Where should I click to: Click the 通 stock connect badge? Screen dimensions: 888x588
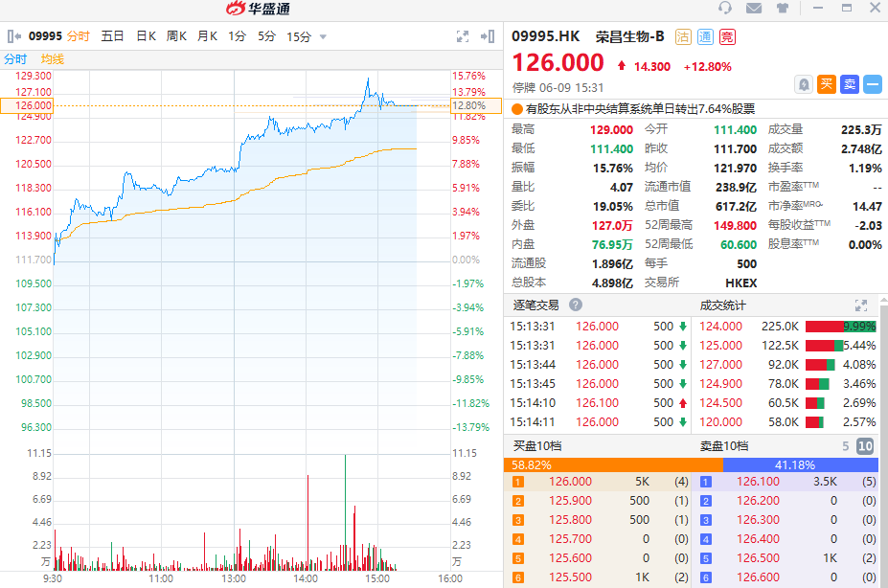point(705,37)
